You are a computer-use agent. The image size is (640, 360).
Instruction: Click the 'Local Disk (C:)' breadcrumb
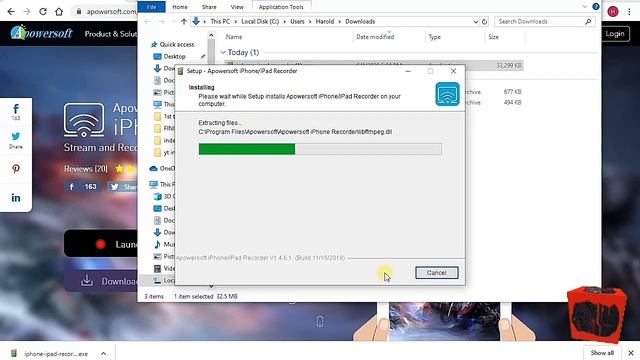click(260, 22)
